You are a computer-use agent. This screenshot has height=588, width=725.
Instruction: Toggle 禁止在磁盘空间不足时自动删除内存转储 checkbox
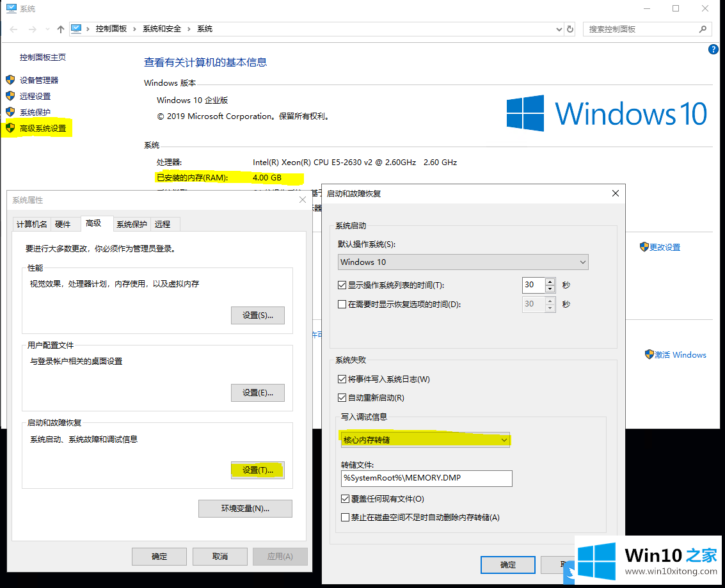point(345,517)
